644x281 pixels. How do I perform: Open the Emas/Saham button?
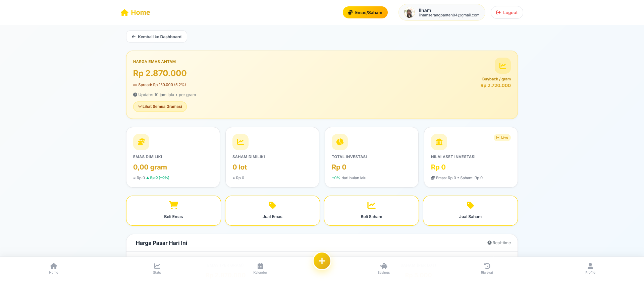(x=365, y=12)
